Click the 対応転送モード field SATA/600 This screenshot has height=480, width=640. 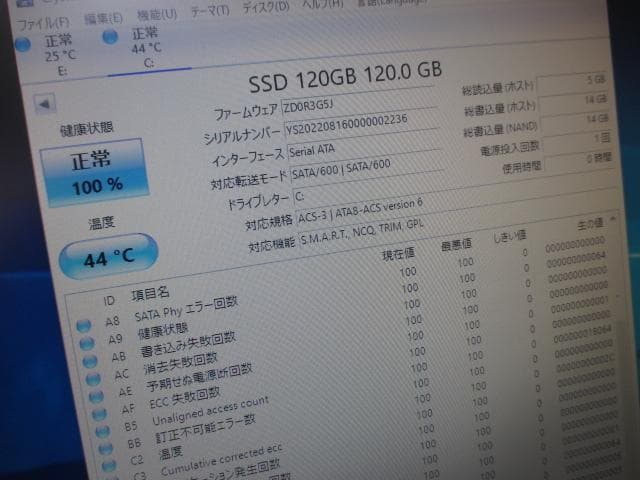[x=367, y=165]
